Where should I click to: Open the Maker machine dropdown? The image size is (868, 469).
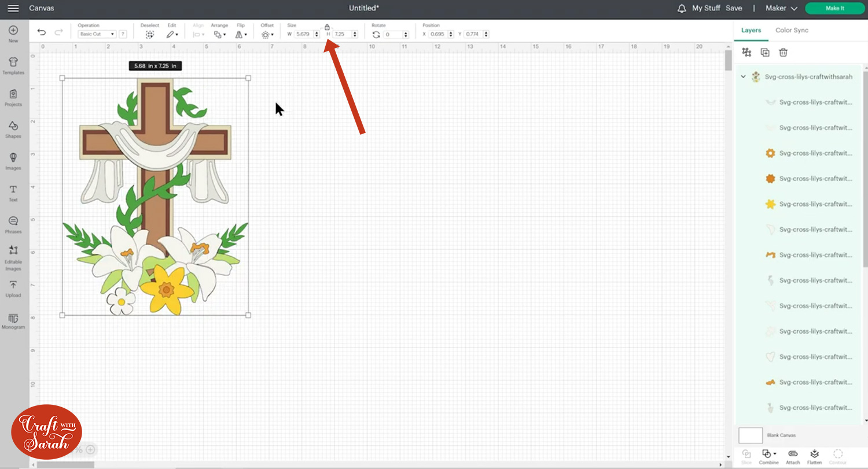pos(781,8)
